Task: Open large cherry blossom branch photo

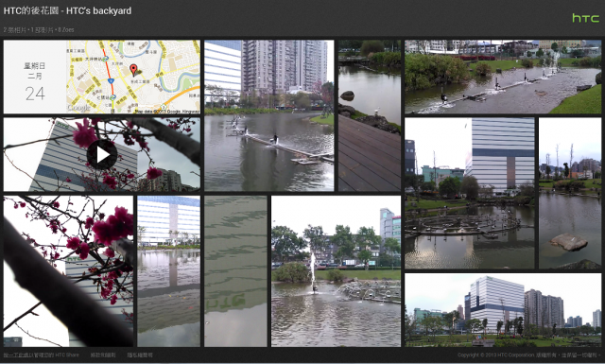Action: pyautogui.click(x=68, y=271)
